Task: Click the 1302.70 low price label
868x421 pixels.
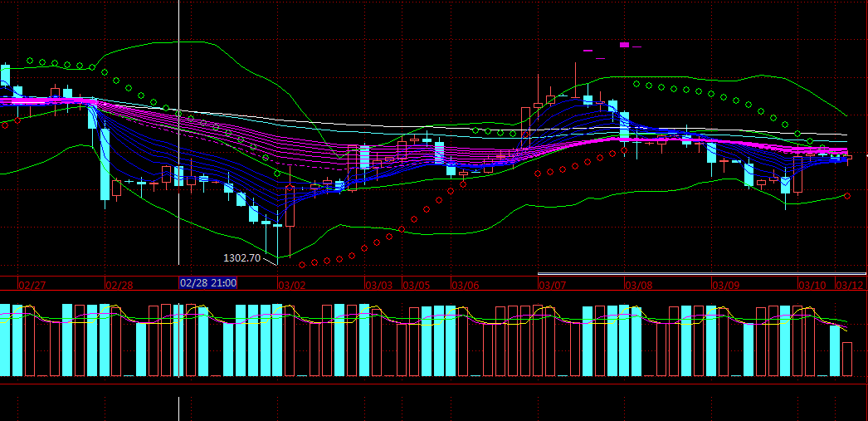Action: [x=242, y=257]
